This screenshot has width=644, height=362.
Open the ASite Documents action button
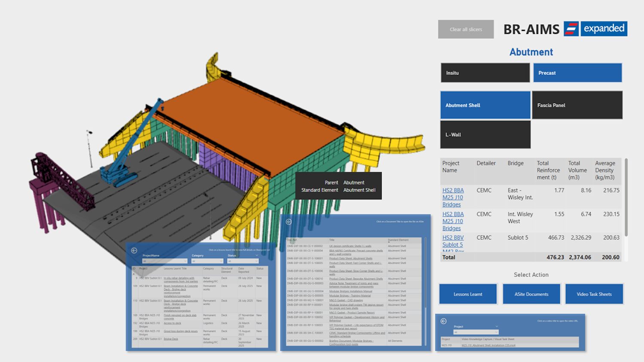531,294
